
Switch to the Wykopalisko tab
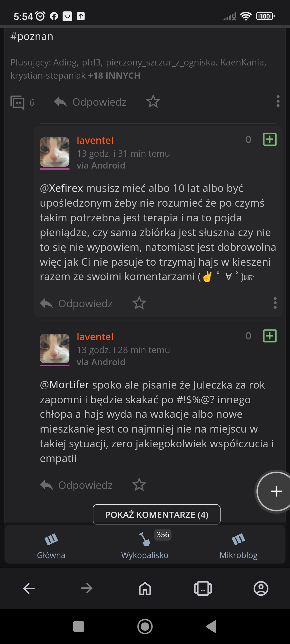(145, 545)
